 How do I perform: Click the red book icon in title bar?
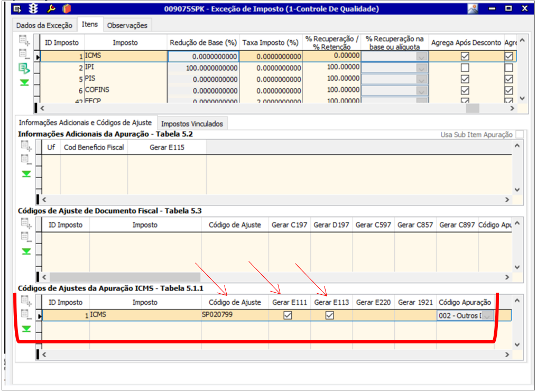pyautogui.click(x=66, y=8)
